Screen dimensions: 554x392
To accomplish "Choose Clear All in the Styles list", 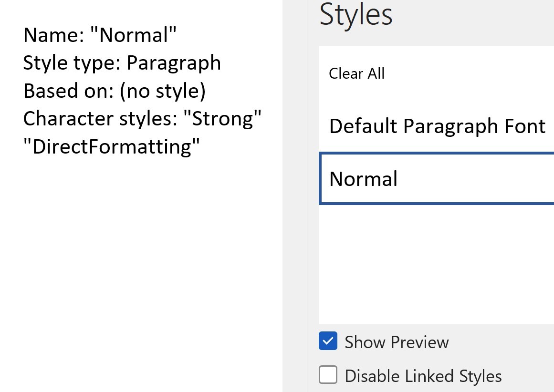I will [357, 74].
